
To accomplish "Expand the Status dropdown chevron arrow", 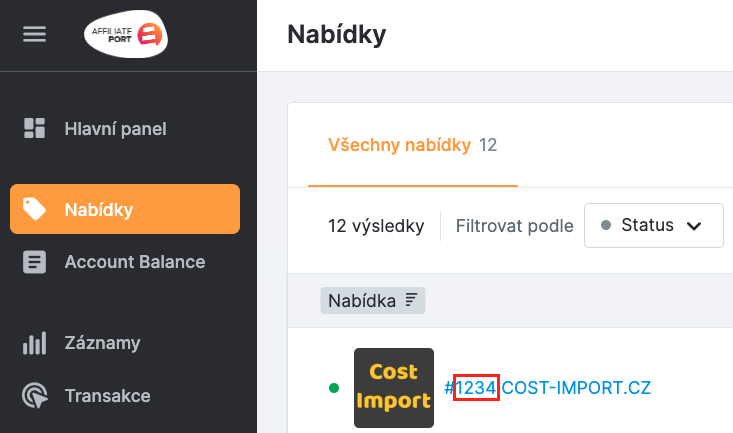I will [693, 226].
